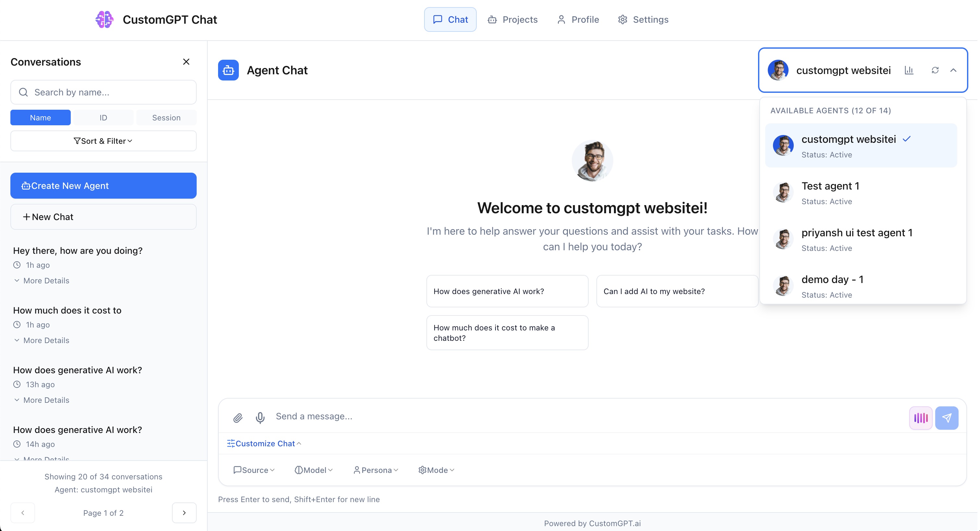
Task: Switch the search mode to ID
Action: (x=103, y=117)
